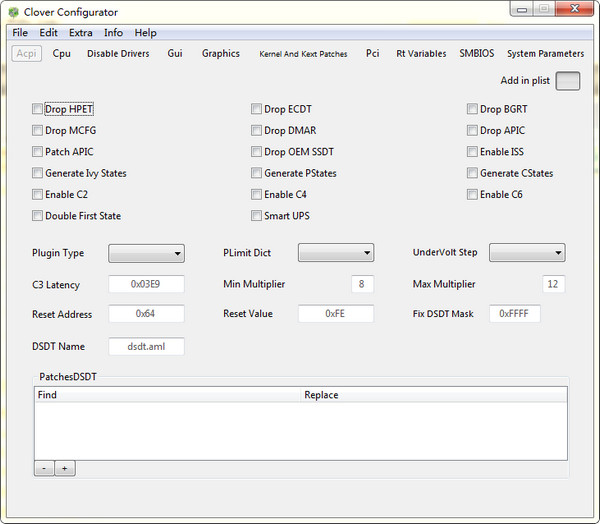Click the C3 Latency field
Screen dimensions: 600x524
[x=146, y=284]
